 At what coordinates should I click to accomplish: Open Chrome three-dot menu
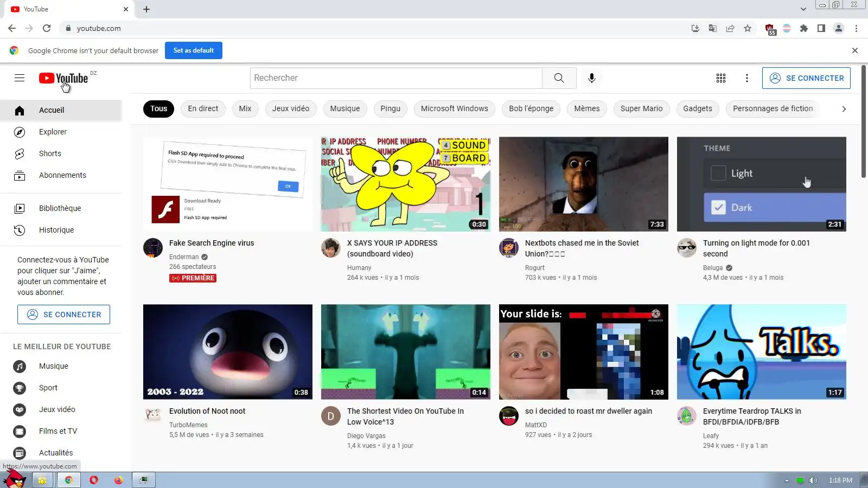coord(856,28)
